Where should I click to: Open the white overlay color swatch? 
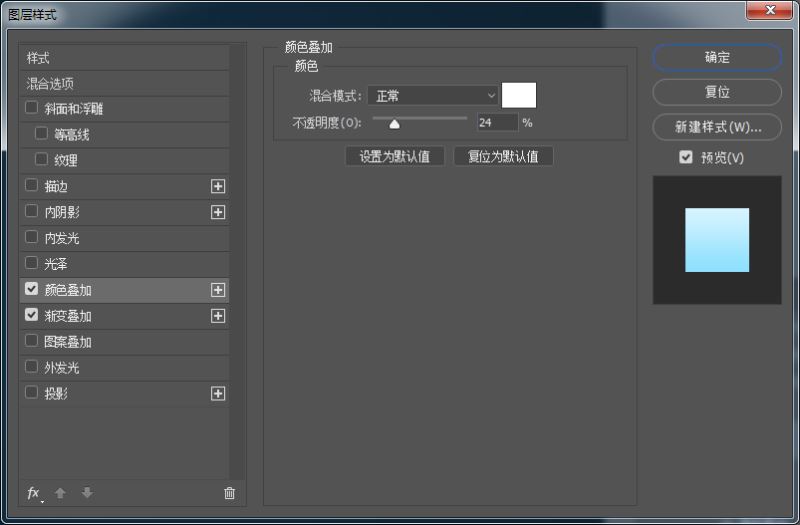point(519,95)
